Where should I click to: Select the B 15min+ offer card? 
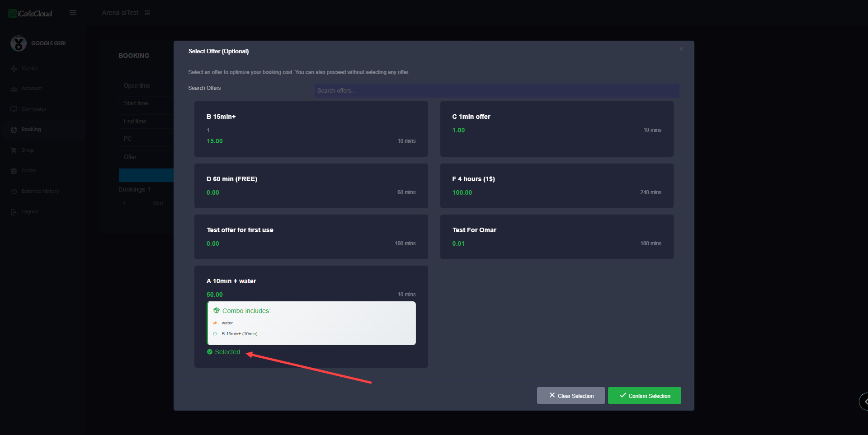pyautogui.click(x=311, y=129)
